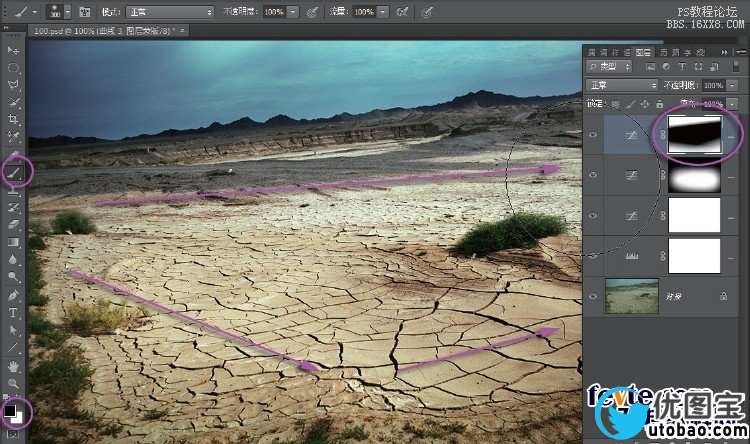
Task: Open the layer fill dropdown arrow
Action: (x=732, y=103)
